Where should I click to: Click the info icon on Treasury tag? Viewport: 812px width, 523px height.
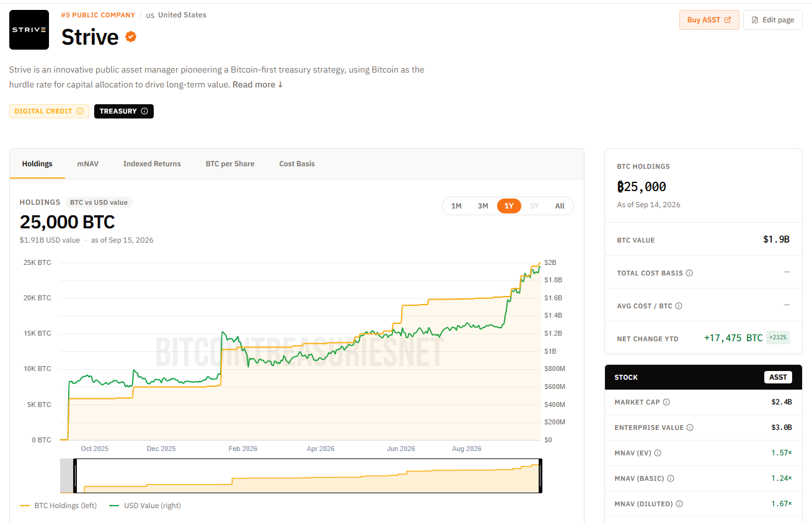[x=144, y=111]
